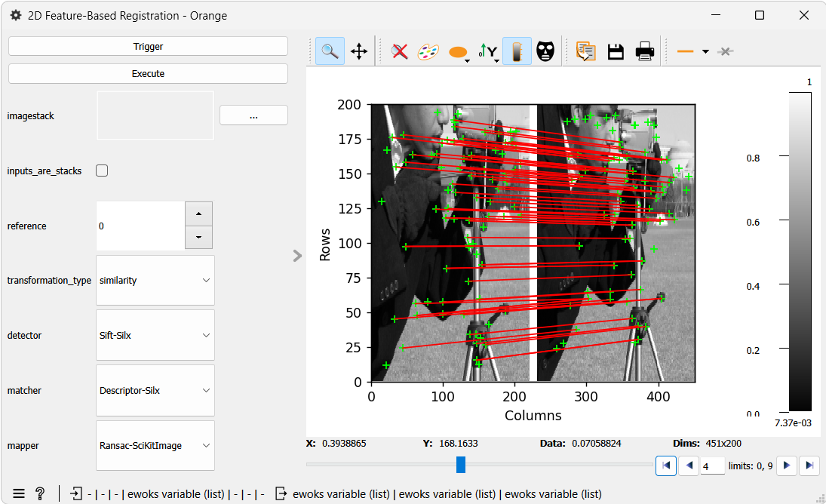Open the profile mode dropdown arrow
Viewport: 826px width, 504px height.
705,51
